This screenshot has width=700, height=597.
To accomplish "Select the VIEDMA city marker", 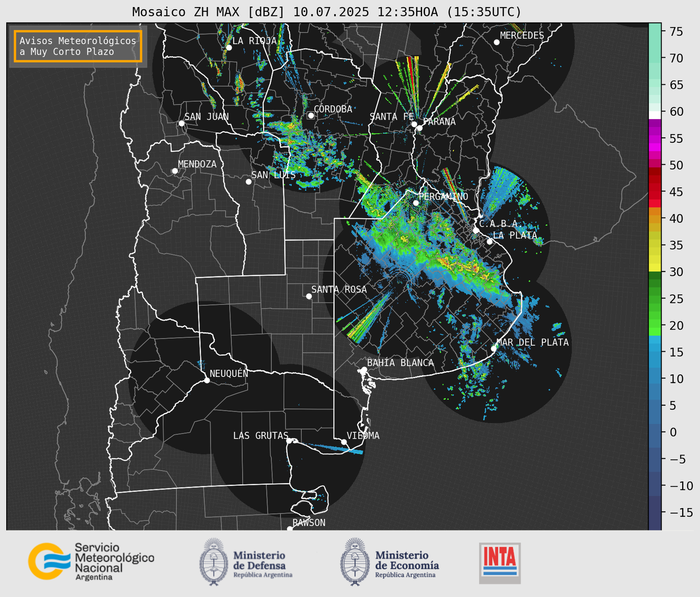I will (344, 442).
